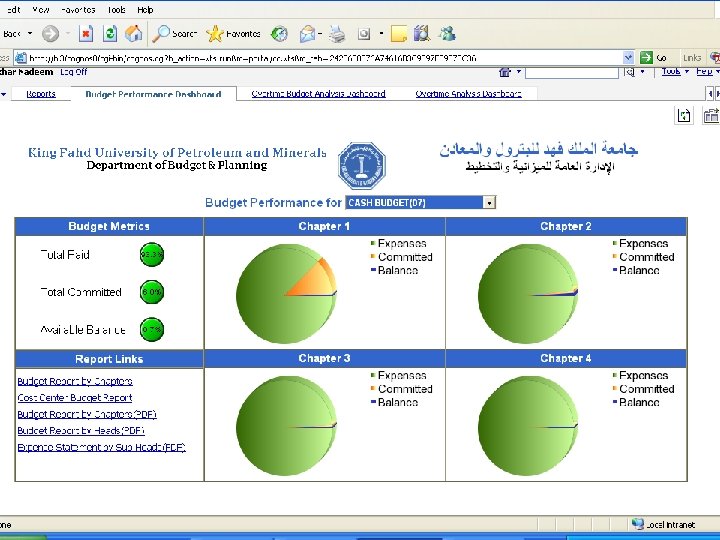Click the refresh page icon below tabs
This screenshot has width=720, height=540.
tap(684, 115)
